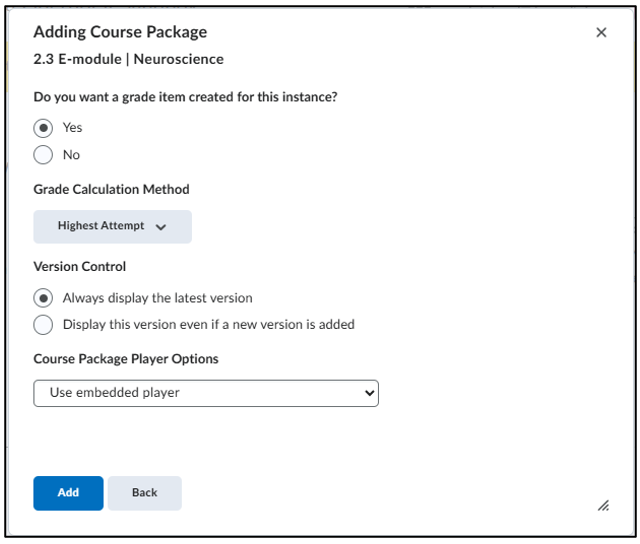
Task: Click the Version Control heading
Action: click(x=80, y=266)
